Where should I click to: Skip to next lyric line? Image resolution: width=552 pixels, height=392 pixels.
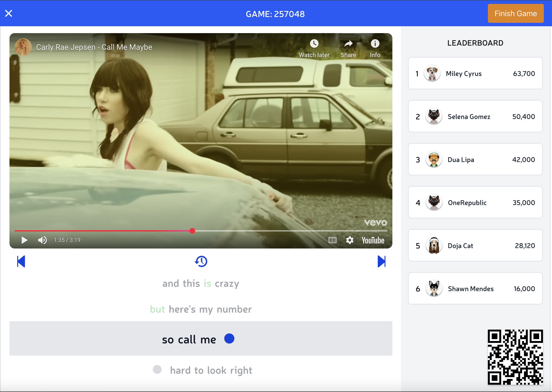point(382,261)
